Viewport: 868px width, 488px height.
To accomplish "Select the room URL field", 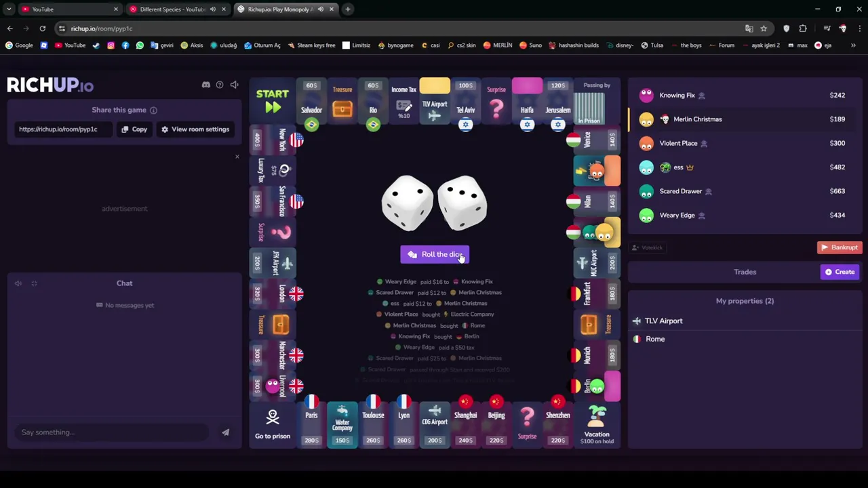I will 63,129.
